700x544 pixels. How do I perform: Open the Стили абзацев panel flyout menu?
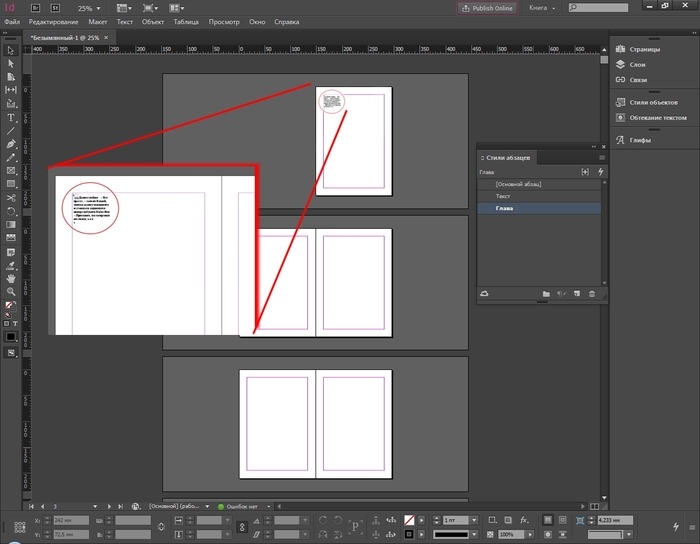point(601,158)
